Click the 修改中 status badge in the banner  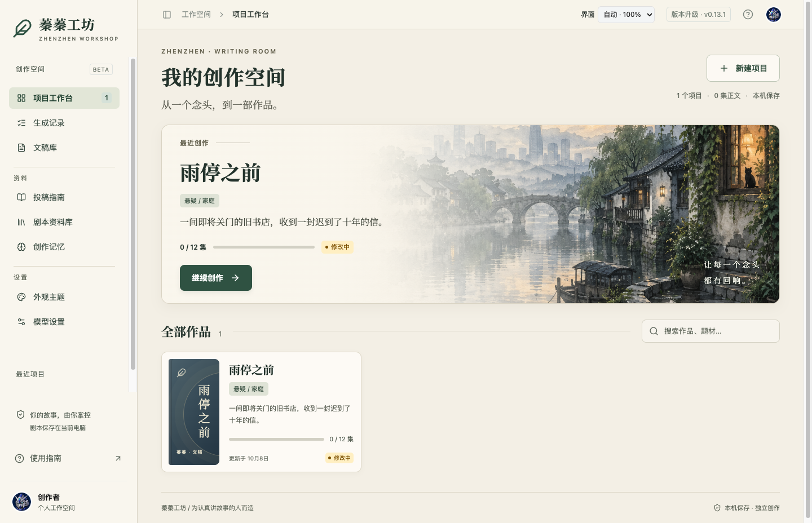point(337,247)
